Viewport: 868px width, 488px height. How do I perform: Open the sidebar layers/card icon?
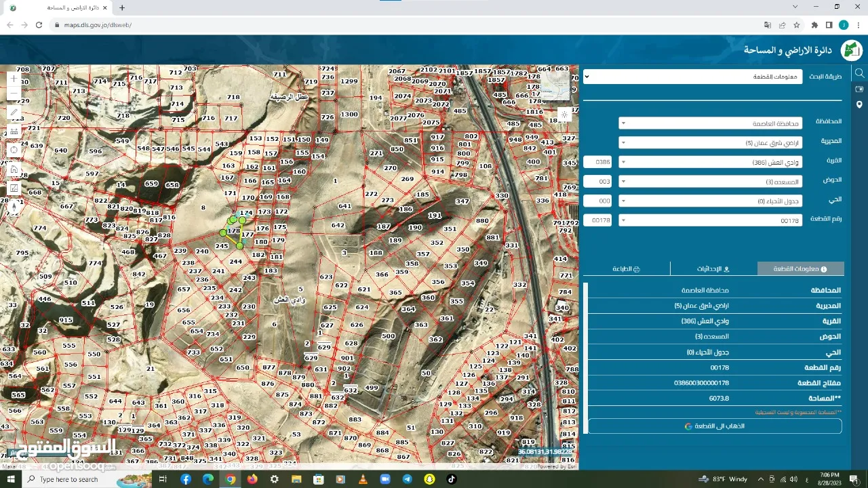(859, 89)
